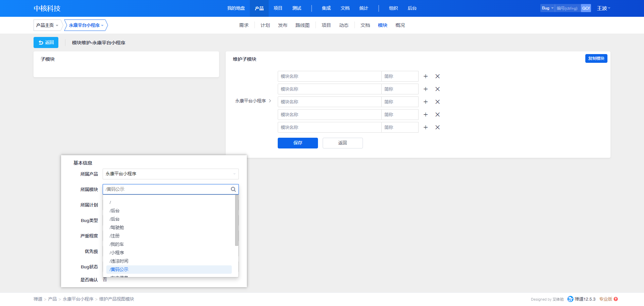This screenshot has height=306, width=644.
Task: Select /驾驶舱 from the module list
Action: (117, 227)
